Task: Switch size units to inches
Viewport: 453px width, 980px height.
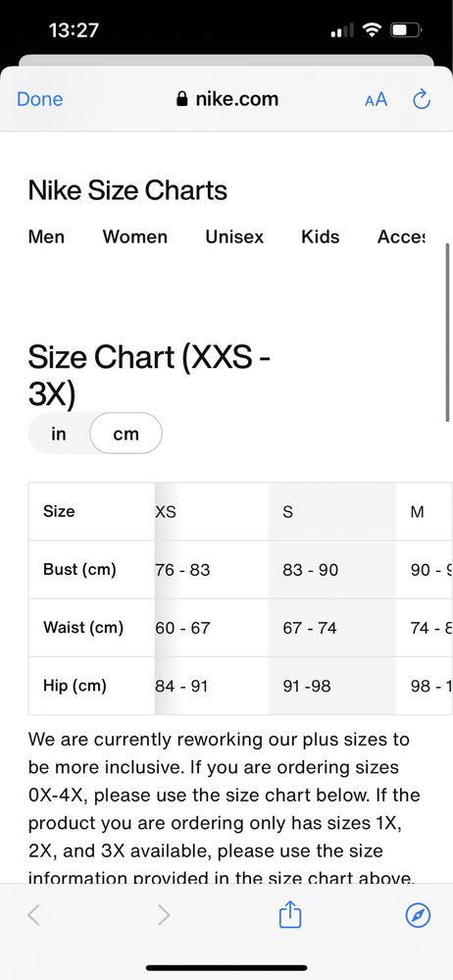Action: coord(58,434)
